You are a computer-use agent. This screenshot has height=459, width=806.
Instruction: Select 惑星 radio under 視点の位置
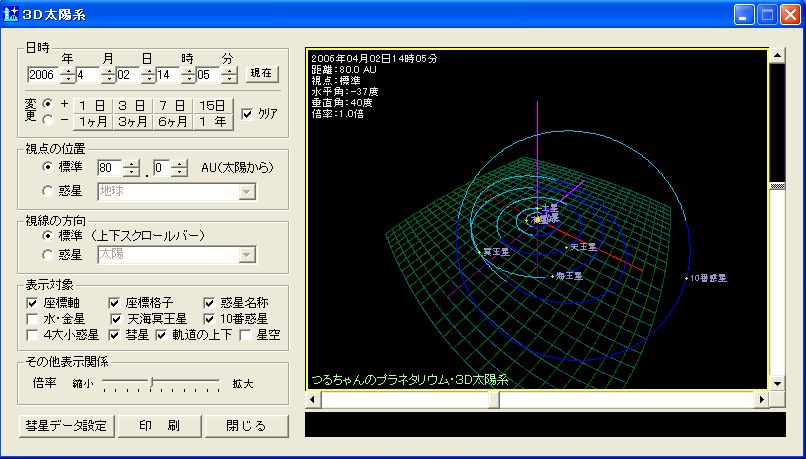(48, 190)
